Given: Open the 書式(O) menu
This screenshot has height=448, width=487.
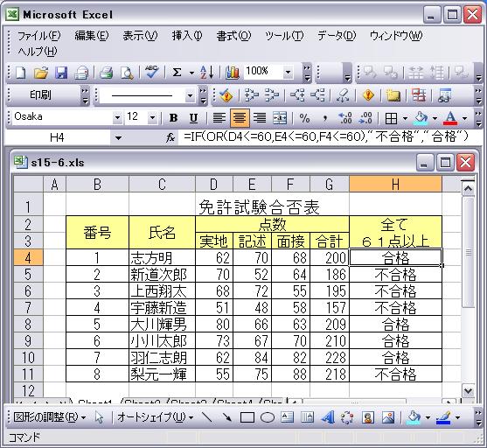Looking at the screenshot, I should point(233,36).
